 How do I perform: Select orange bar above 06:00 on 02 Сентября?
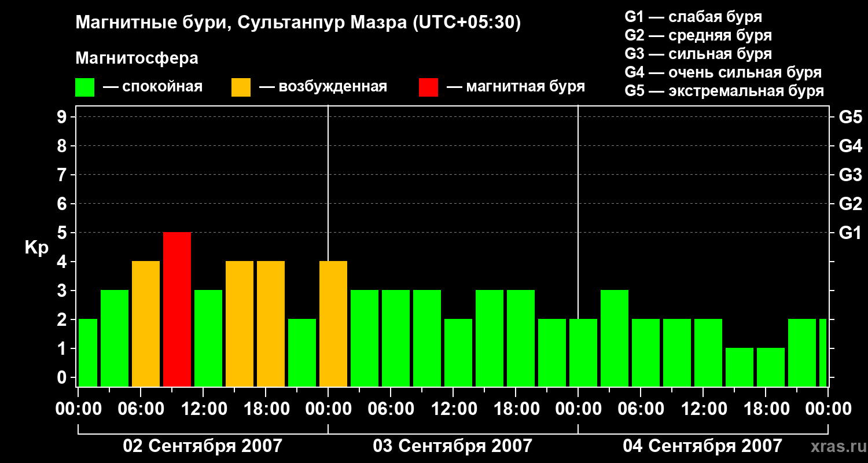146,324
